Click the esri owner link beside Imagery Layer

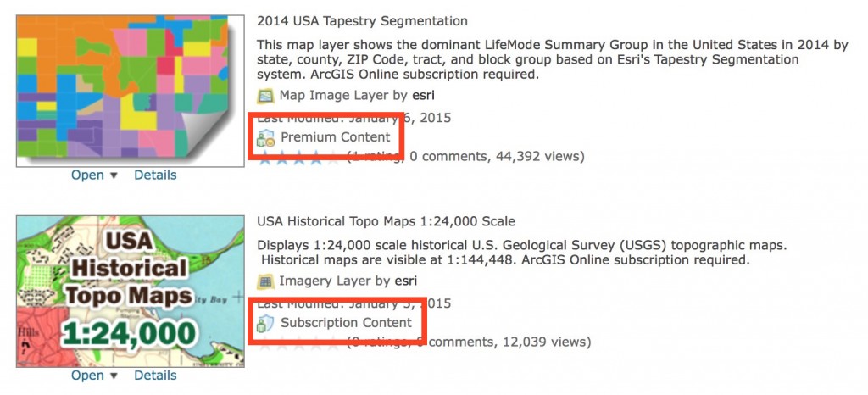pos(406,281)
